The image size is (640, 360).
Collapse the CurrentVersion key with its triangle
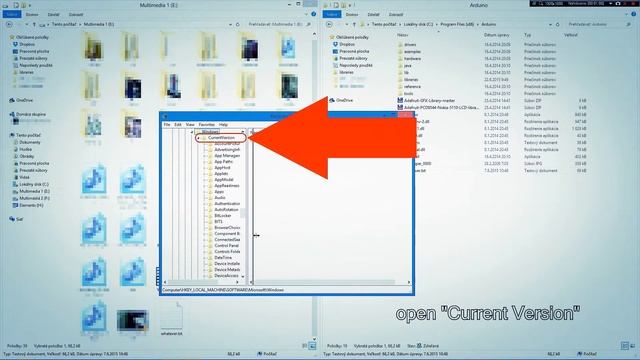click(198, 138)
